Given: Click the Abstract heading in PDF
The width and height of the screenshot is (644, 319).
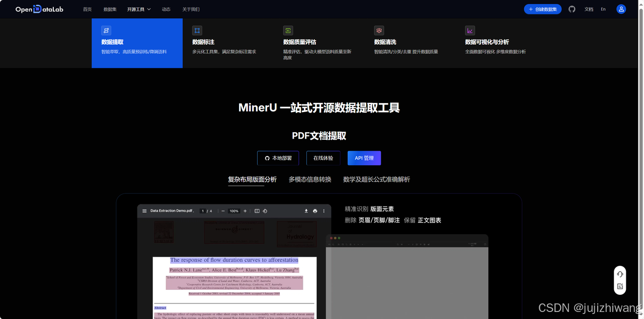Looking at the screenshot, I should (x=160, y=307).
